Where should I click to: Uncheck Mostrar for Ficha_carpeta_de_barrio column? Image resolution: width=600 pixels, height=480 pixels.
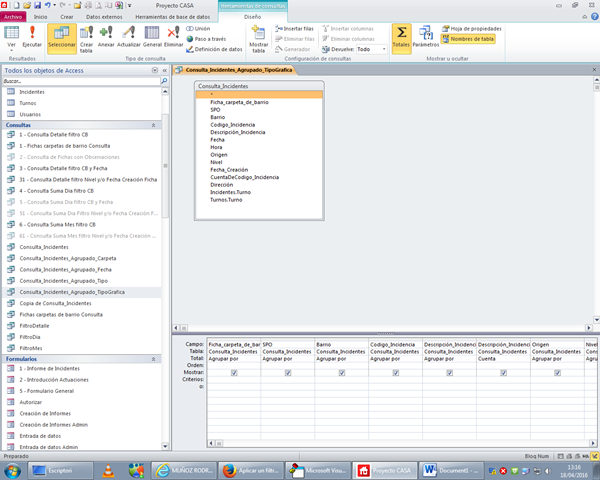point(234,372)
